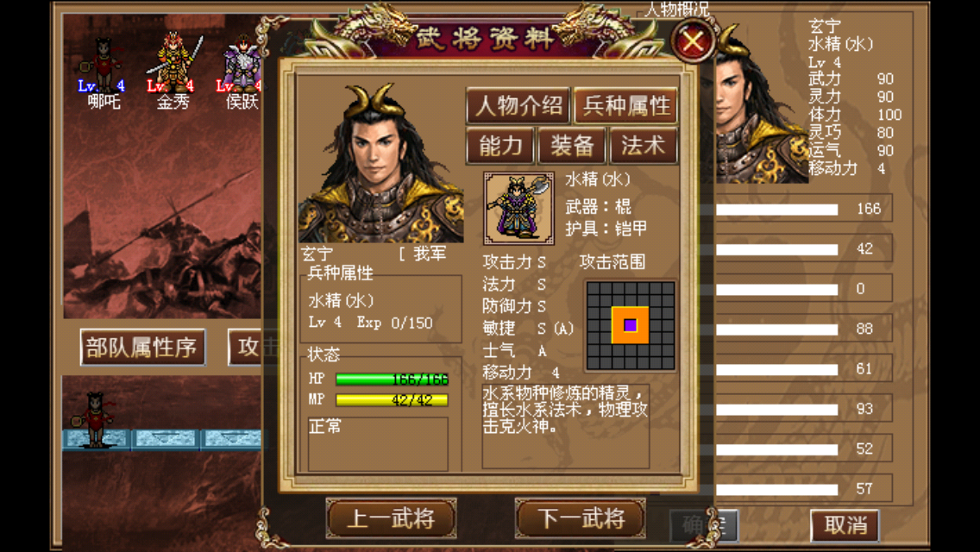
Task: Click the 部队属性序 sort button
Action: pyautogui.click(x=142, y=347)
